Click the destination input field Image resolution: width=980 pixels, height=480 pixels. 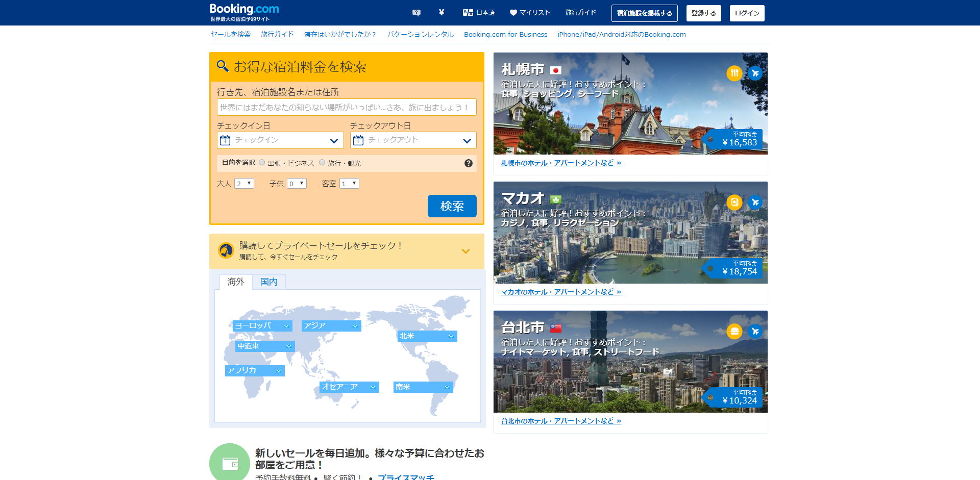coord(347,107)
